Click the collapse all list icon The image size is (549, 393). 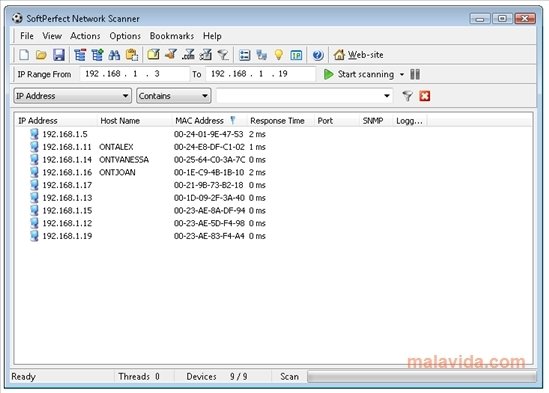80,55
